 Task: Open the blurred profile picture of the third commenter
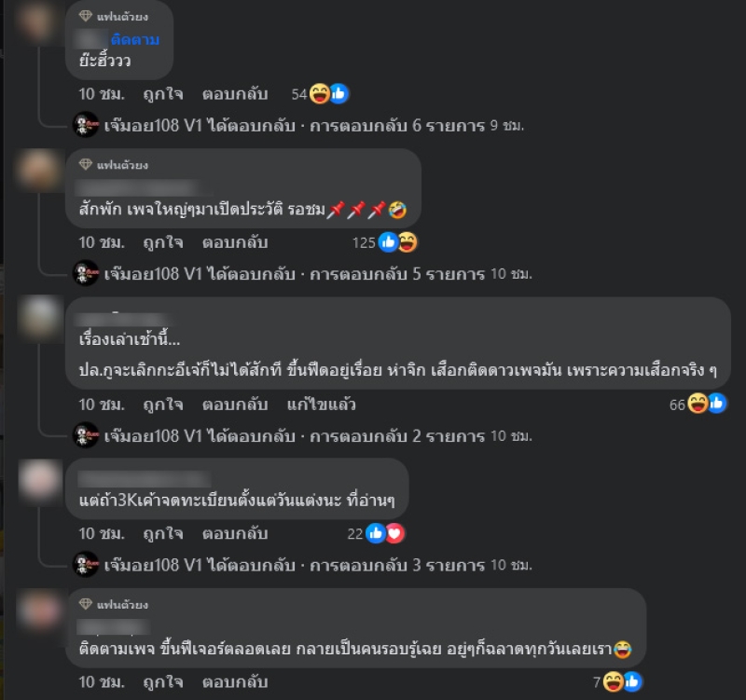tap(40, 318)
